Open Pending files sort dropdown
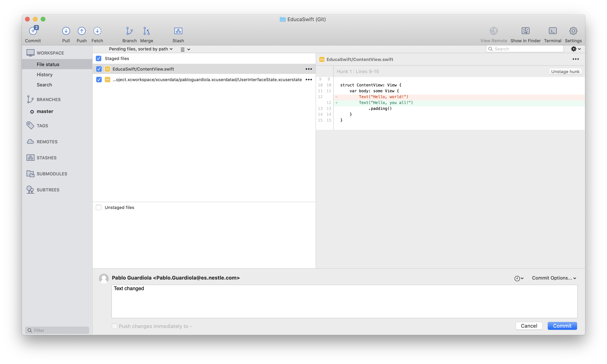Screen dimensions: 607x364 tap(141, 49)
